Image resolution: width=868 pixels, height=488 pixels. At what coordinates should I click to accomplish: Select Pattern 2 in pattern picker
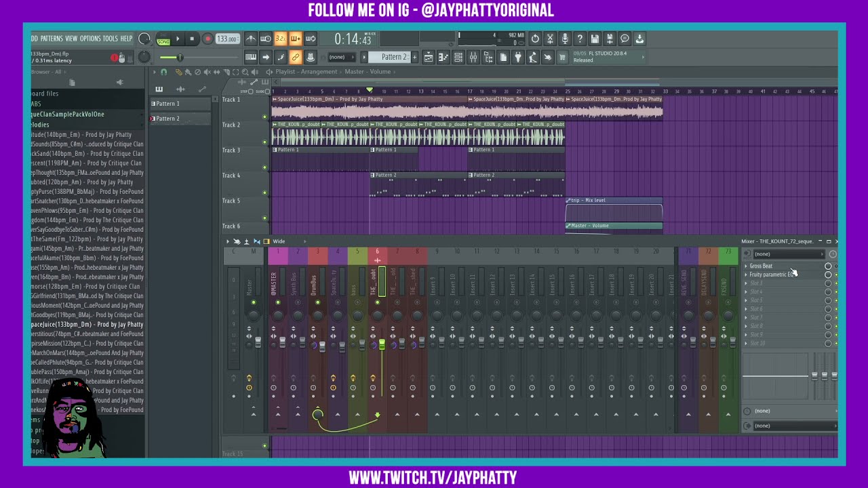tap(180, 119)
